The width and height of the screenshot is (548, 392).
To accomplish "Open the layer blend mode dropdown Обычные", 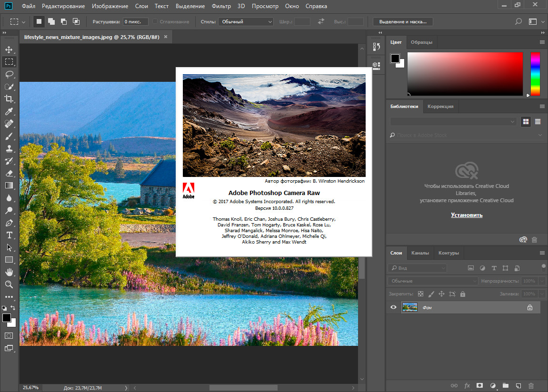I will [432, 281].
